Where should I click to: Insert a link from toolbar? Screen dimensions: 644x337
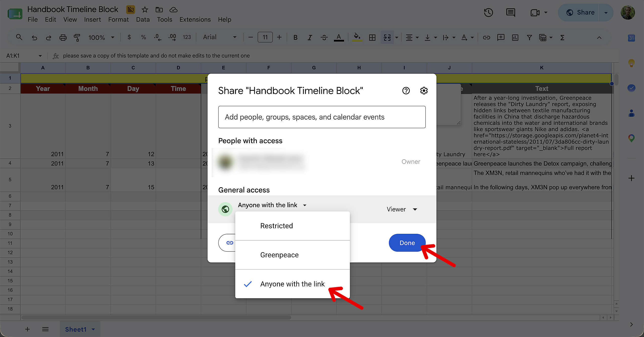tap(486, 38)
